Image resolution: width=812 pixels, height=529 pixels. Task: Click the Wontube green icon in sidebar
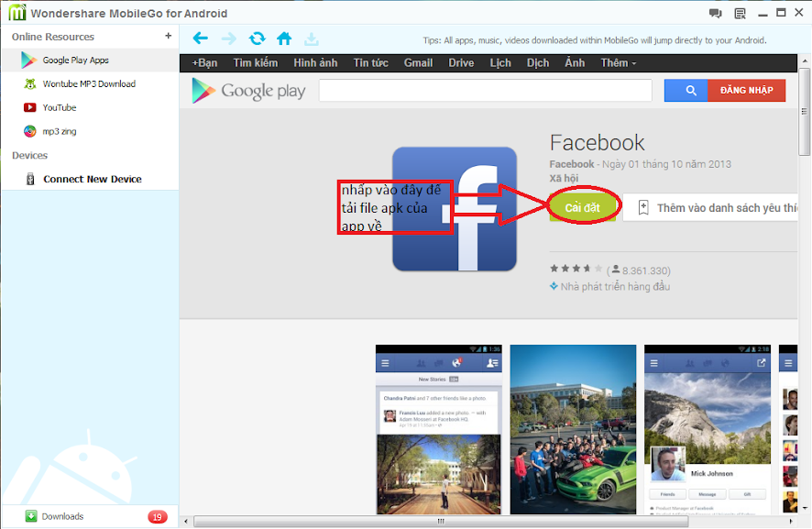click(30, 83)
